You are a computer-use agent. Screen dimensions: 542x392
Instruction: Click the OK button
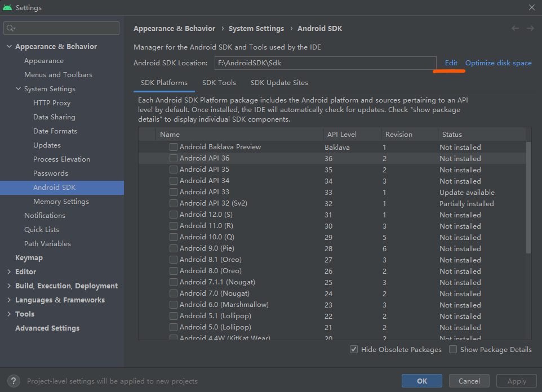pyautogui.click(x=421, y=381)
